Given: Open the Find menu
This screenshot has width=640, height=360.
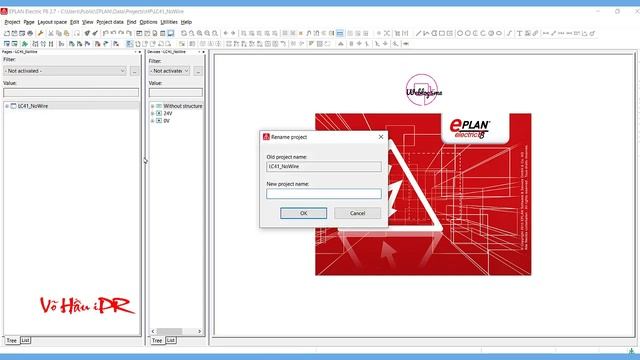Looking at the screenshot, I should click(x=131, y=22).
